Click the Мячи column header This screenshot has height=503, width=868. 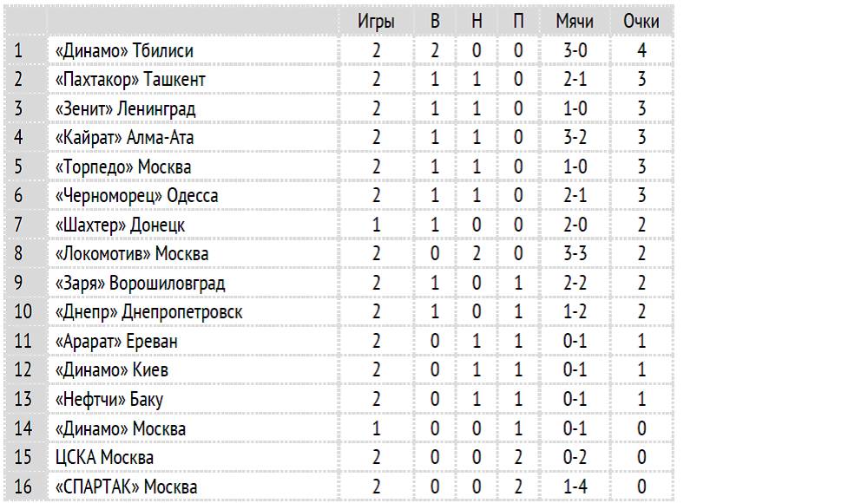click(x=575, y=22)
